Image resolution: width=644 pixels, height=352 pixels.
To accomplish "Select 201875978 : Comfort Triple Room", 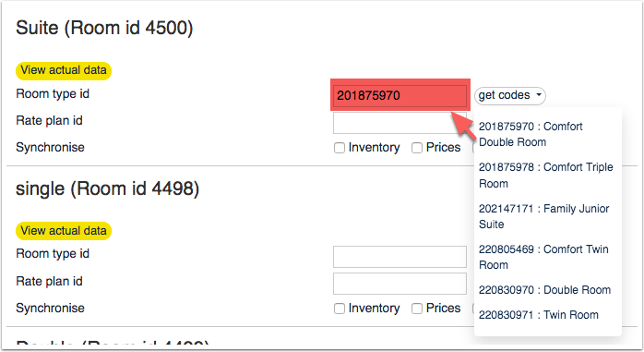I will [x=546, y=176].
